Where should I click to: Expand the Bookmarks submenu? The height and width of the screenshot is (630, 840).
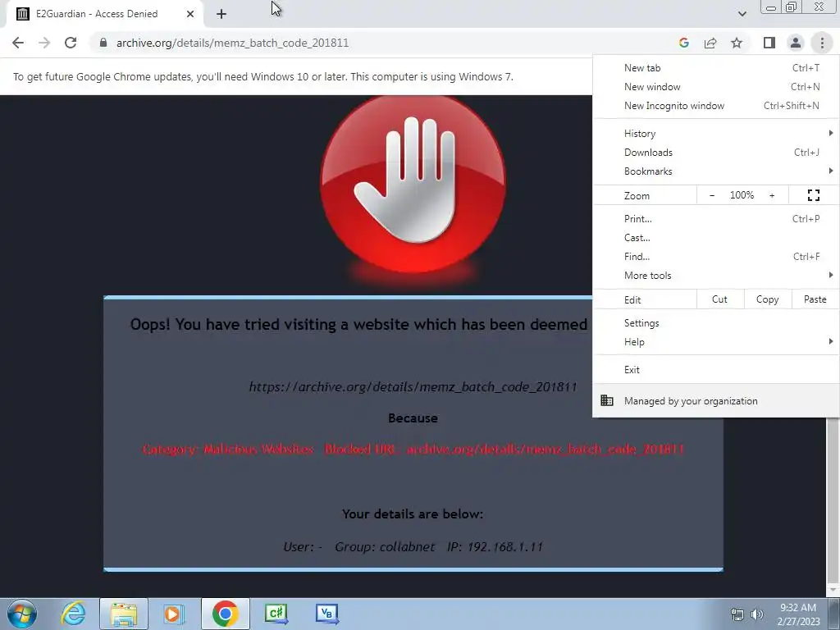coord(715,171)
